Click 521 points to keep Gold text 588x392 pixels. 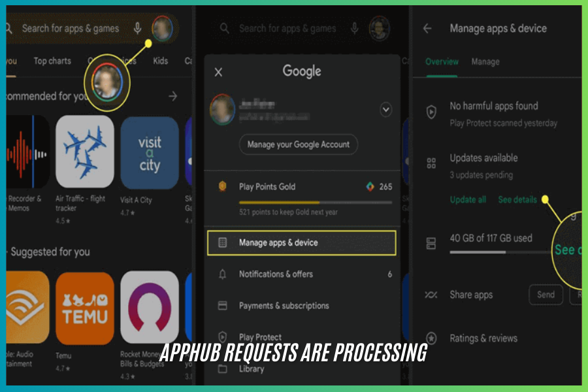coord(288,212)
